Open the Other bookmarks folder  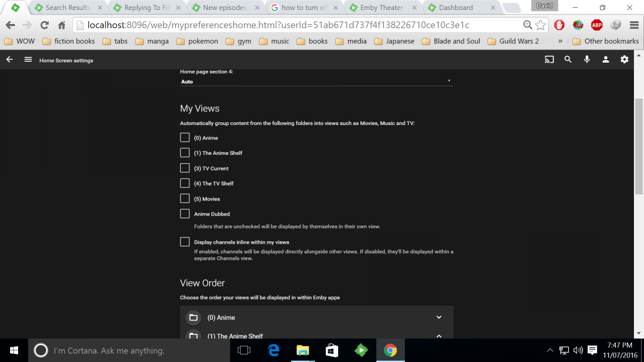(x=606, y=41)
